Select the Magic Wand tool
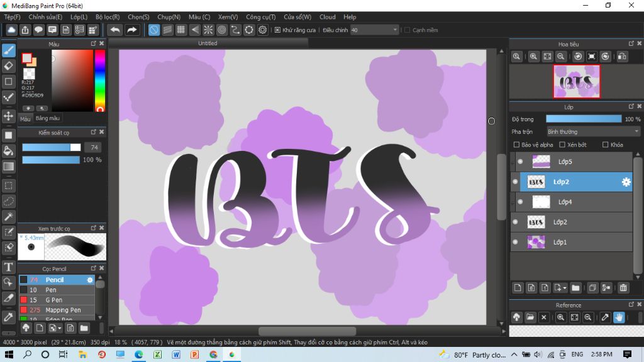This screenshot has width=644, height=362. point(9,216)
